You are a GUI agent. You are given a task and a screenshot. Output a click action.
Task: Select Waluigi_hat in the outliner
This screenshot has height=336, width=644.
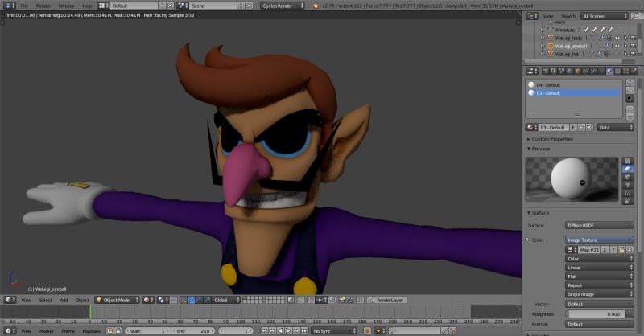[x=567, y=54]
